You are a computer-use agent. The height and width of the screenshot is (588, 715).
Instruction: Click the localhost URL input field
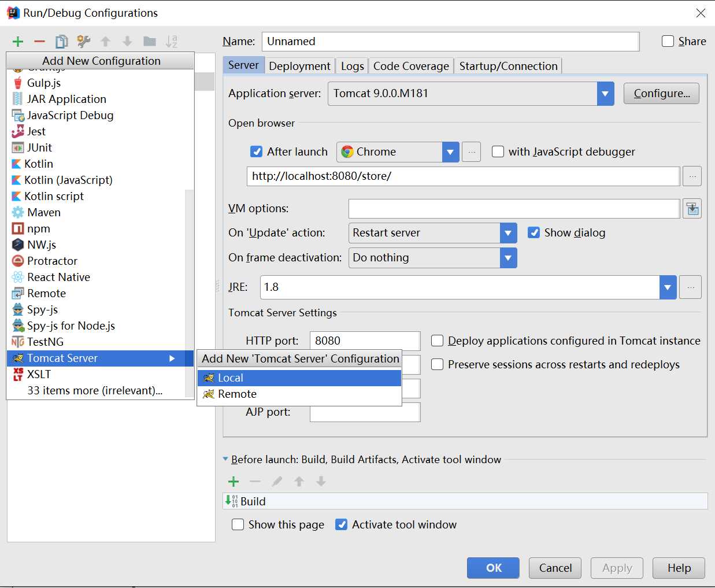463,176
